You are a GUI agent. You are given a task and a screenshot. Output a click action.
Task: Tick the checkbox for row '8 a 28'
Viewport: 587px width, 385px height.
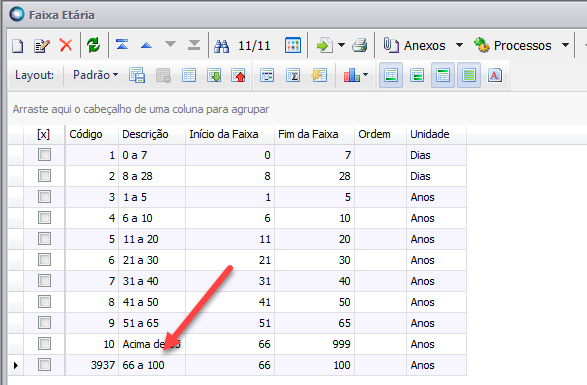[45, 176]
